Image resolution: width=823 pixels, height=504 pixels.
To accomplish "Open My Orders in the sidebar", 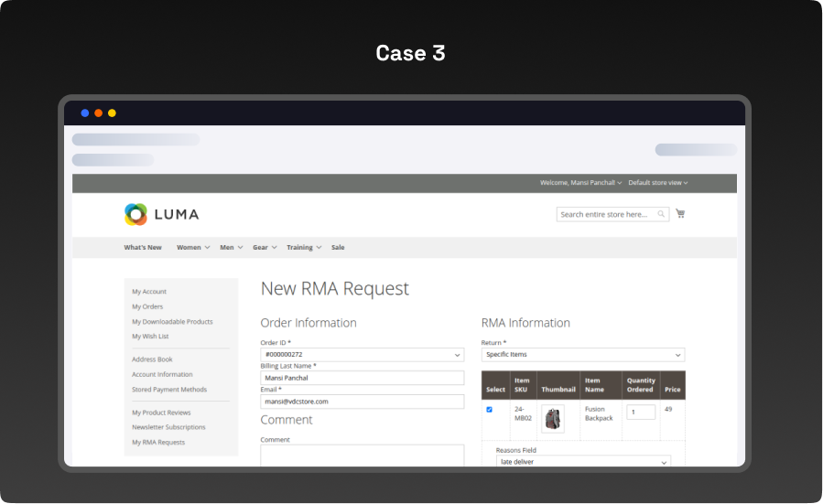I will point(147,306).
